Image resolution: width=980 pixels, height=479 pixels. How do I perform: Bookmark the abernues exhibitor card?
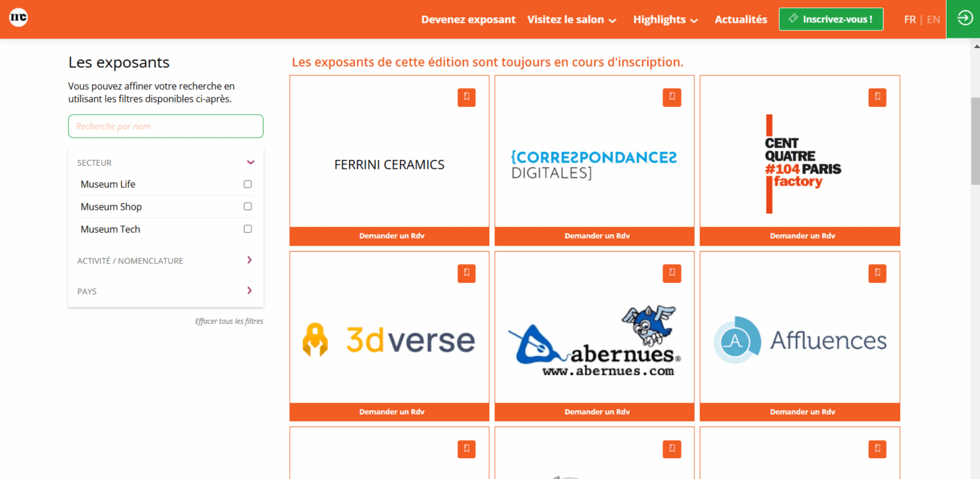[671, 273]
